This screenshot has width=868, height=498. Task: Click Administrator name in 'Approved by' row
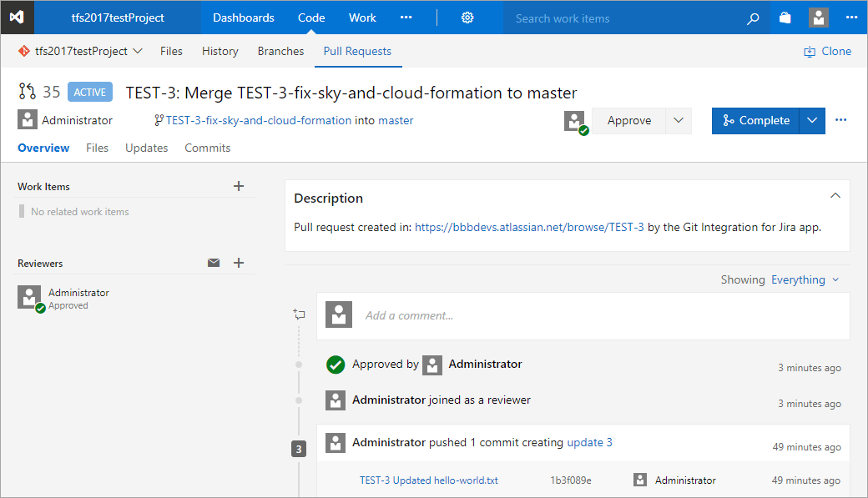pos(485,364)
